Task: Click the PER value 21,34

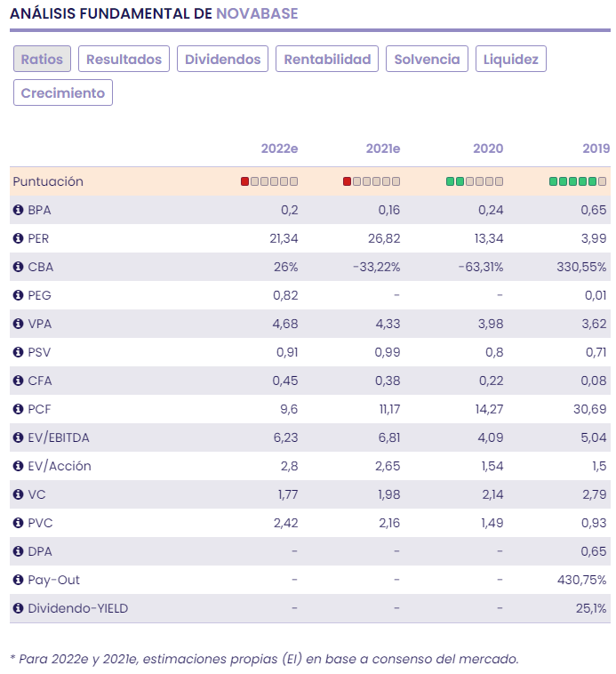Action: point(284,238)
